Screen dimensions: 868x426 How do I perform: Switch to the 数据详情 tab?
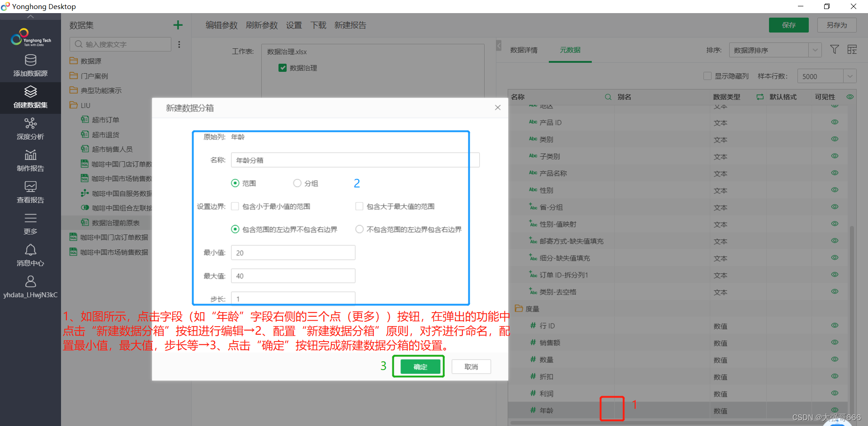click(524, 50)
